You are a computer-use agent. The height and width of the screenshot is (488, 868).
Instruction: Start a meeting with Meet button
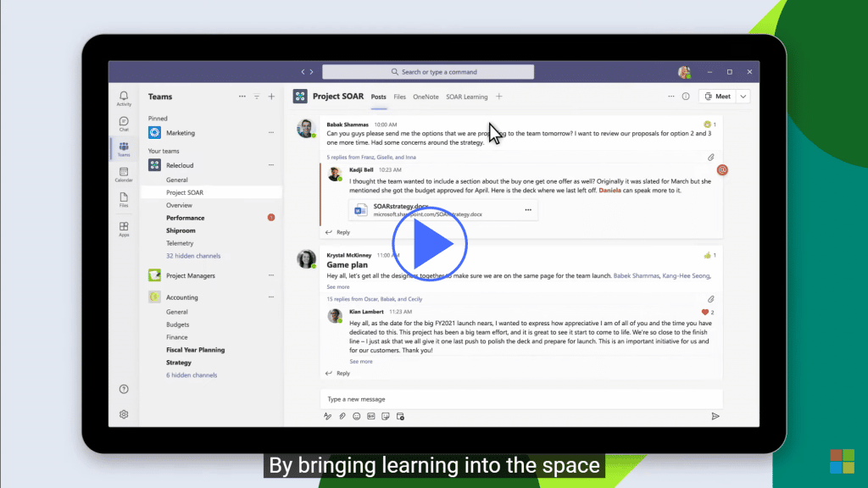pyautogui.click(x=717, y=97)
